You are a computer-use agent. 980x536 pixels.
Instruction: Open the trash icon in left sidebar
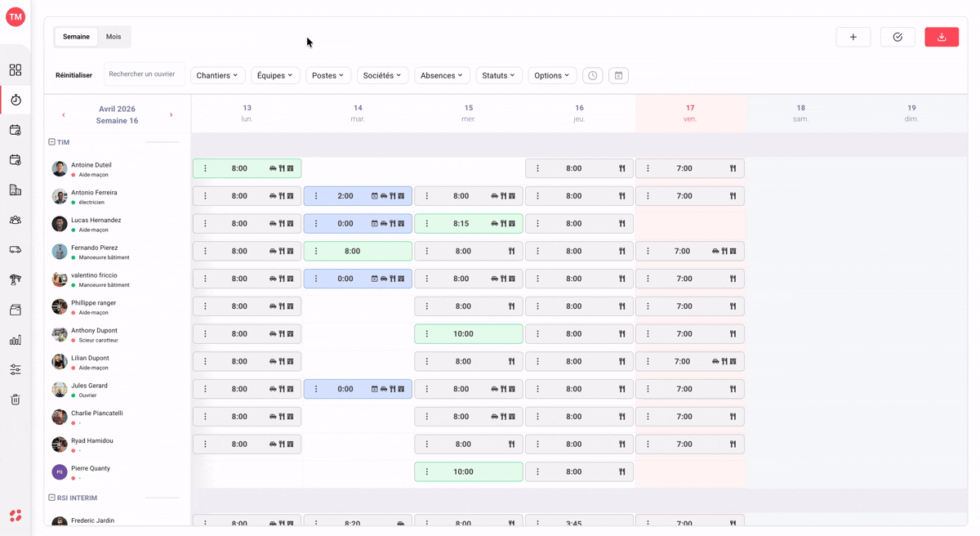click(16, 400)
